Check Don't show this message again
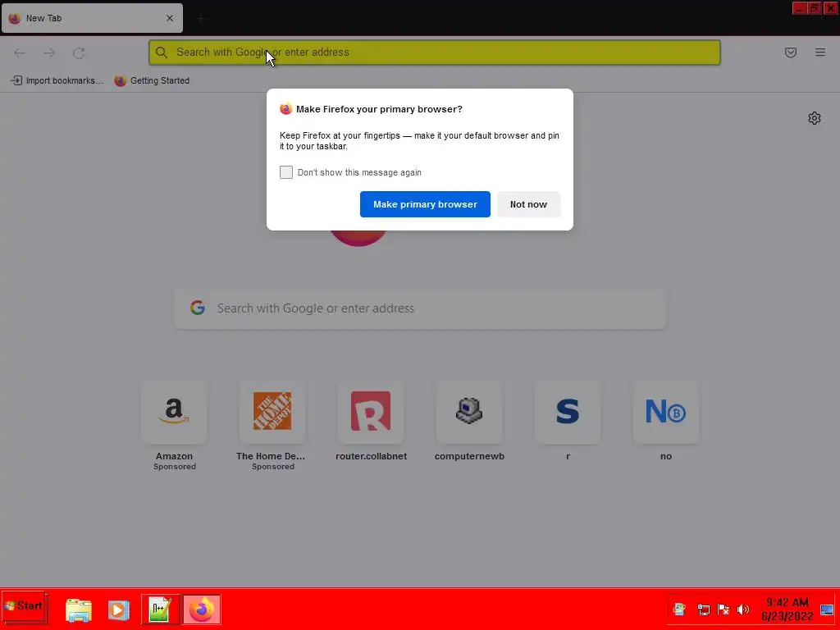 (x=286, y=172)
